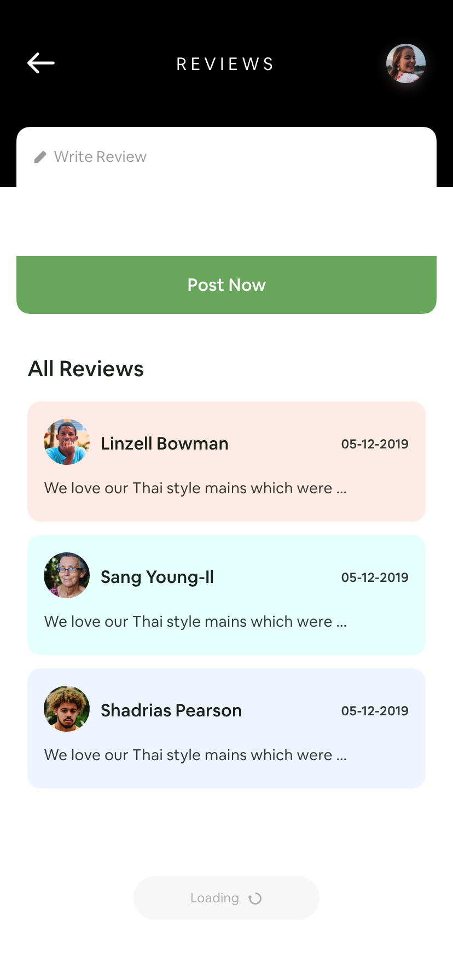
Task: Tap Sang Young-Il's profile photo
Action: click(67, 575)
